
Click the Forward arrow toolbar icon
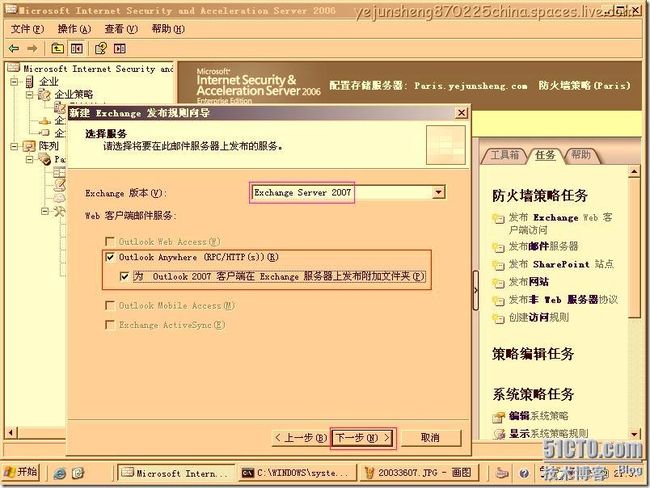click(32, 49)
